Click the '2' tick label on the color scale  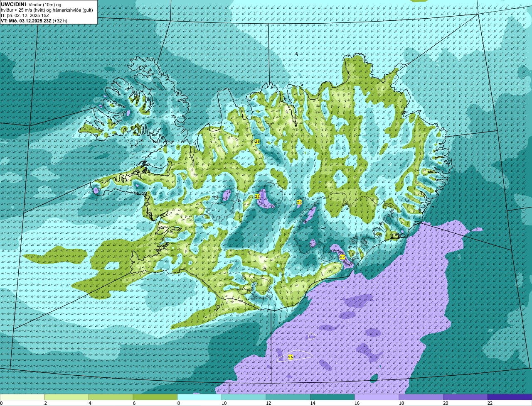tap(46, 404)
